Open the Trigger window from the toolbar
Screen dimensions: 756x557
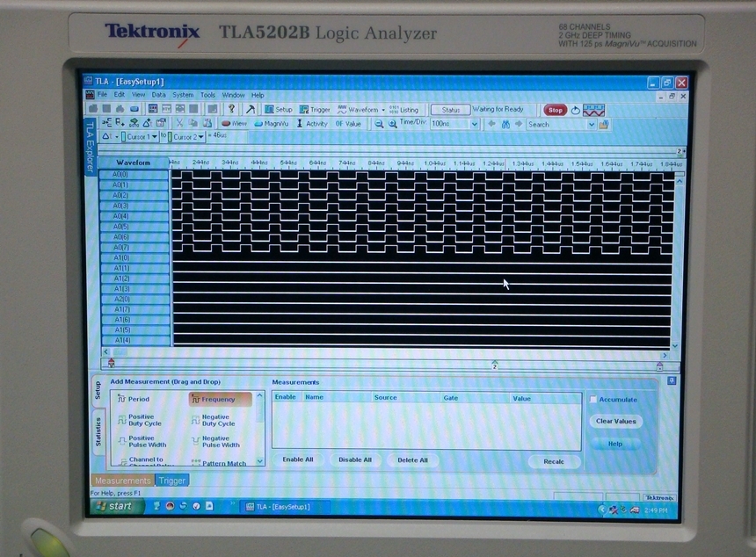click(x=315, y=109)
